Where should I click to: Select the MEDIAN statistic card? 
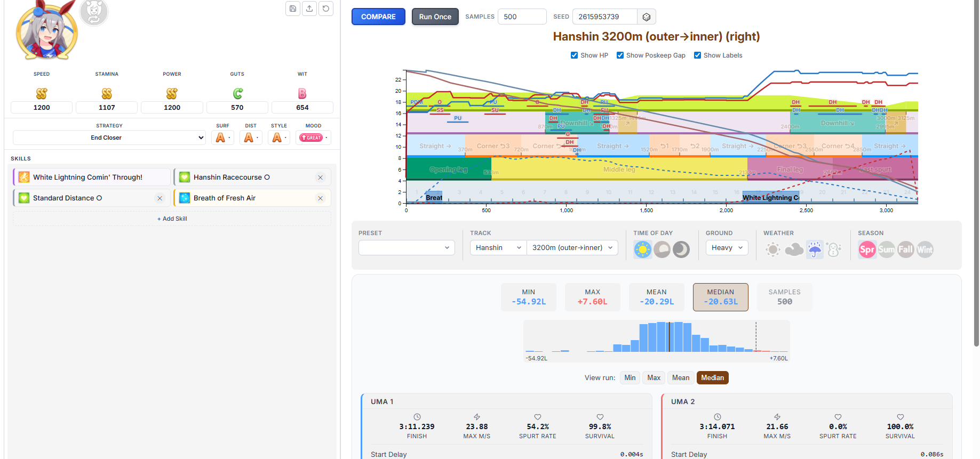coord(721,297)
